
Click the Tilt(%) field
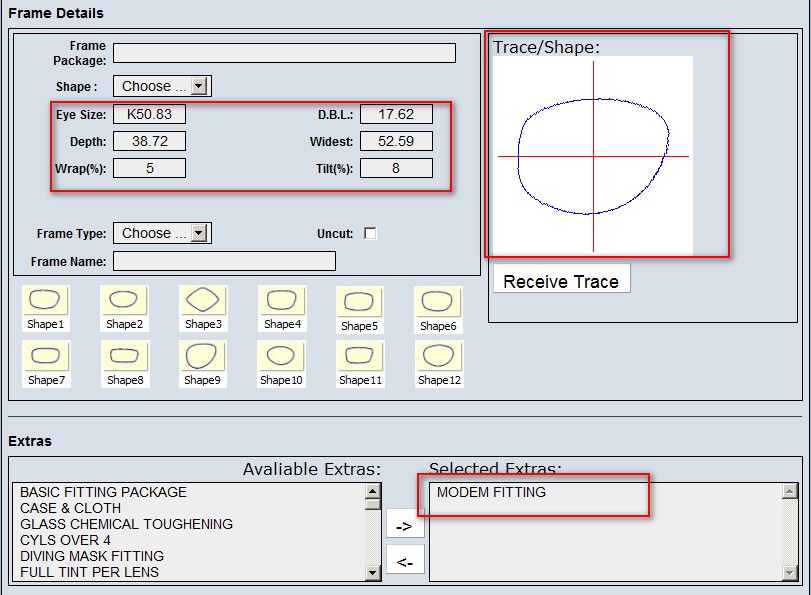point(396,168)
